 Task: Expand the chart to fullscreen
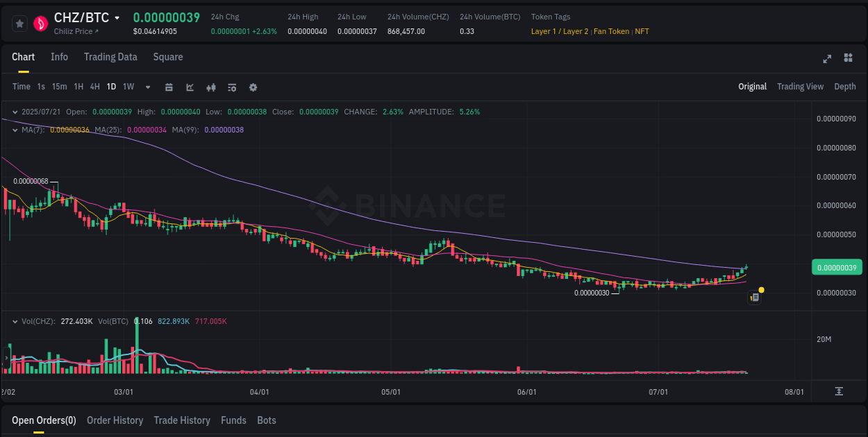pos(826,59)
